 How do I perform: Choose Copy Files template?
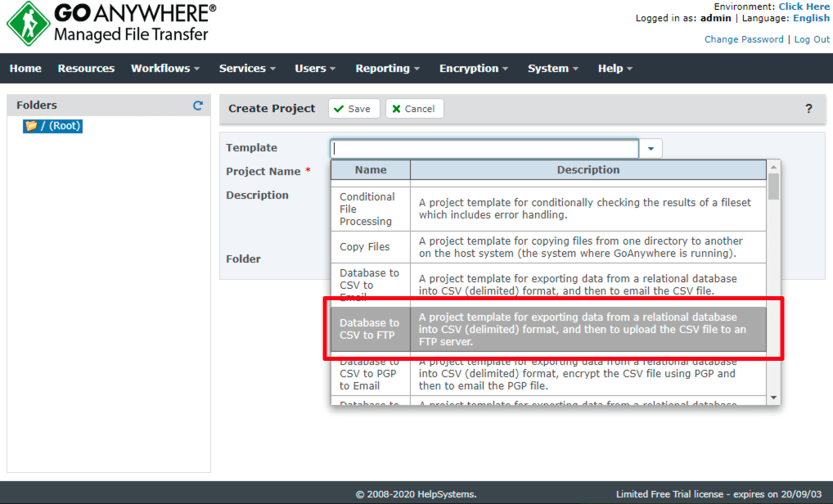coord(548,247)
